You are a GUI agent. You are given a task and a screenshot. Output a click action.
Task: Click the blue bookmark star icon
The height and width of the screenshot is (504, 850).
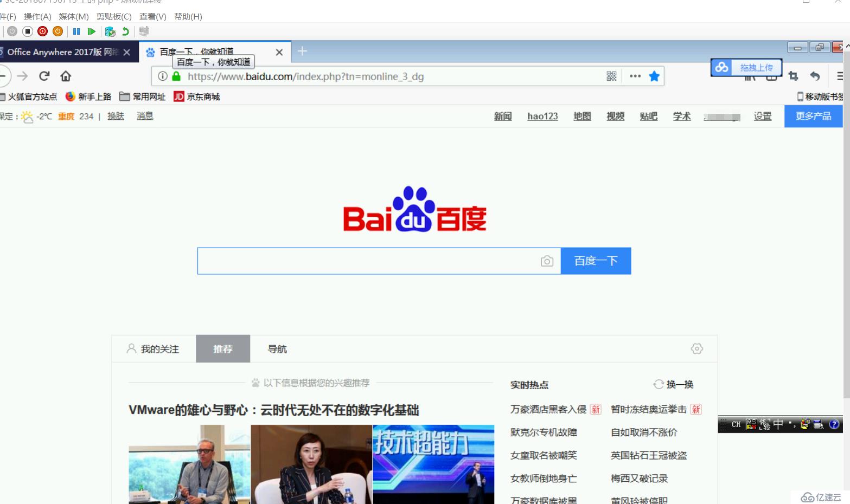pos(654,76)
